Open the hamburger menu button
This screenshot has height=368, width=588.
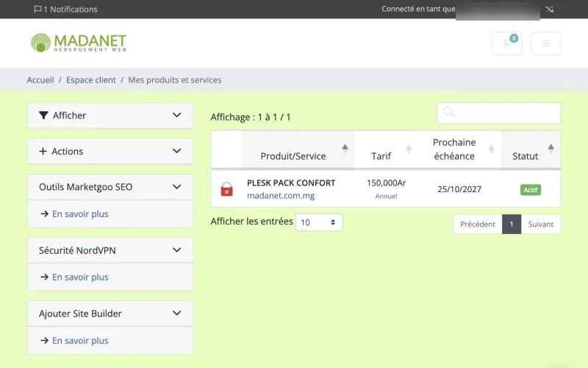[546, 43]
